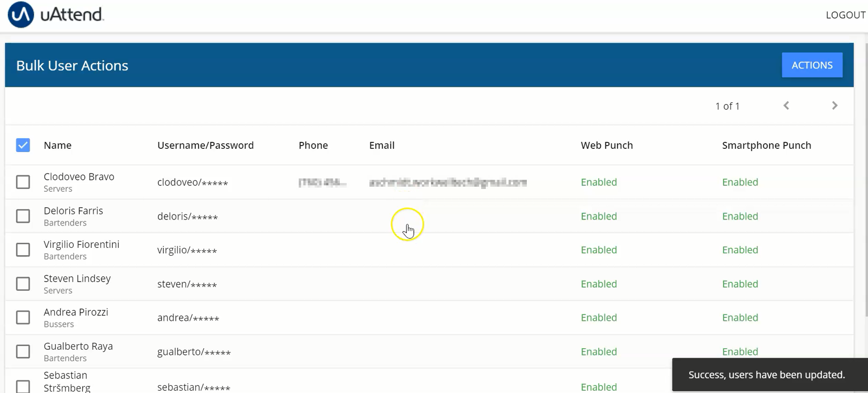Click the name Steven Lindsey

pyautogui.click(x=77, y=278)
